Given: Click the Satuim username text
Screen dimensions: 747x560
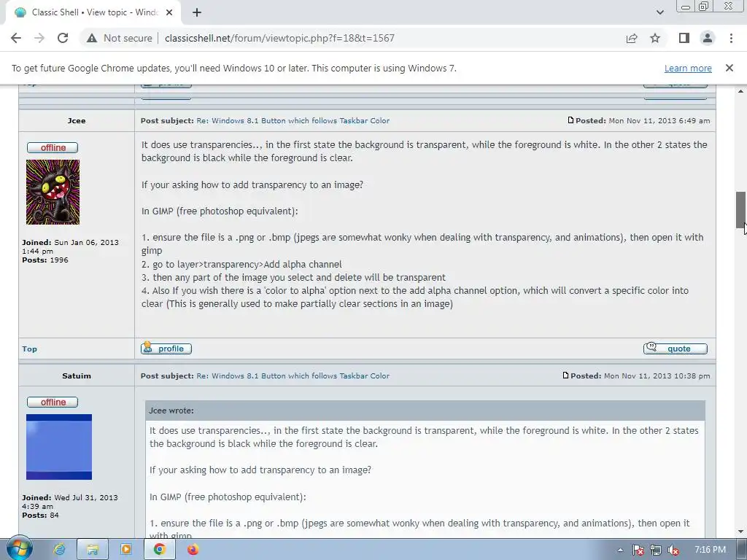Looking at the screenshot, I should [x=77, y=376].
